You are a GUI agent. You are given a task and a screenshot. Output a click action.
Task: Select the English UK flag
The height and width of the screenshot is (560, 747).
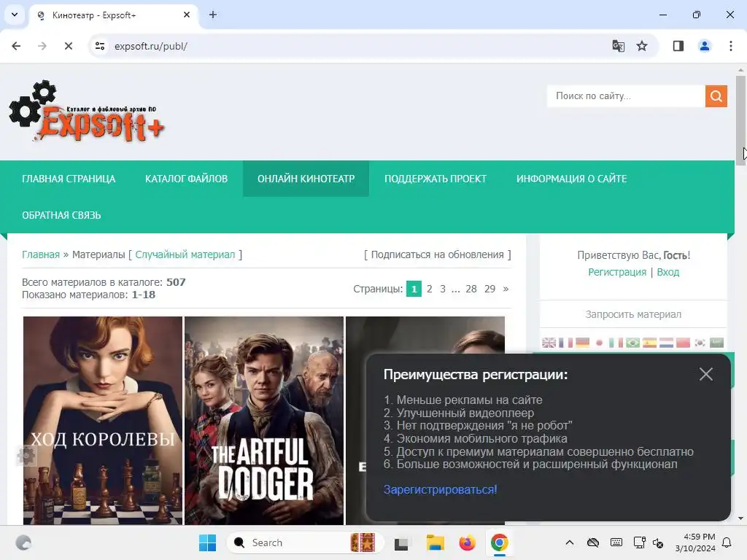pos(549,343)
